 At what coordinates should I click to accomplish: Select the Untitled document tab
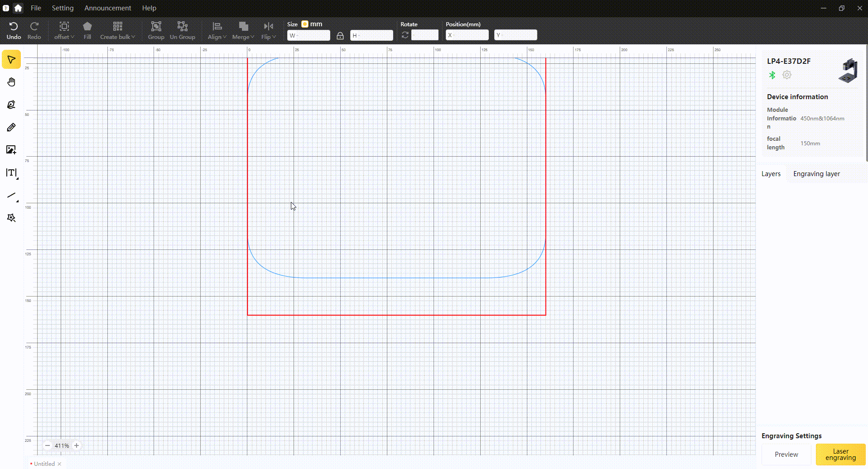point(44,464)
